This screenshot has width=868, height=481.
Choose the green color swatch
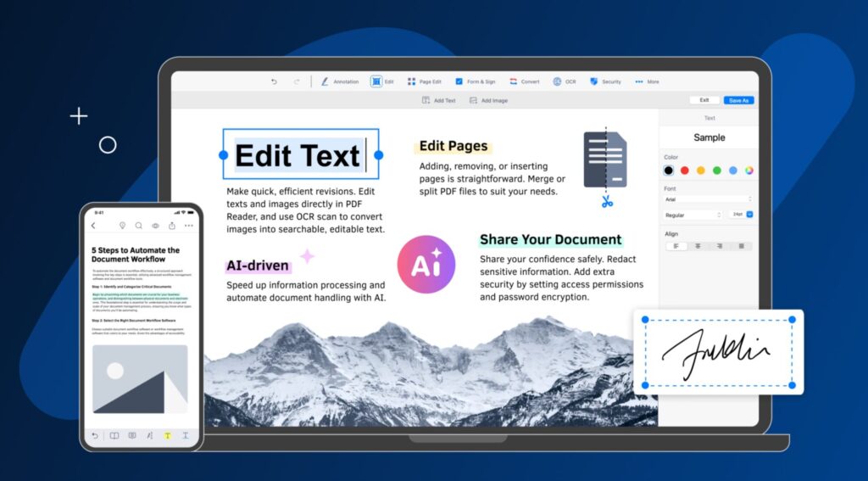point(717,171)
